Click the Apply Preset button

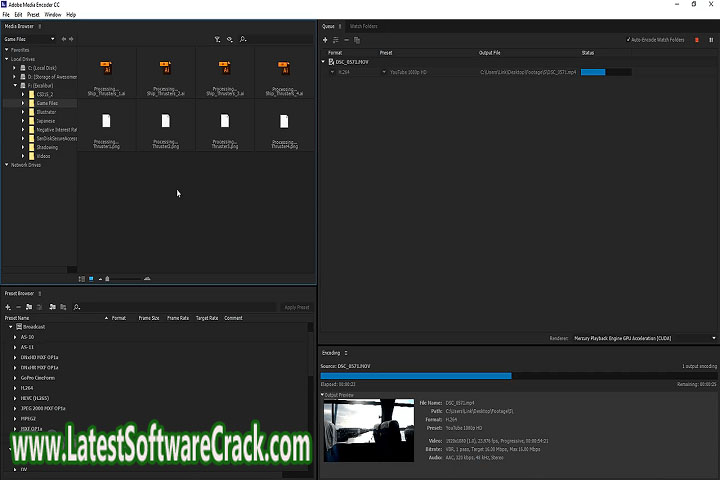tap(296, 307)
